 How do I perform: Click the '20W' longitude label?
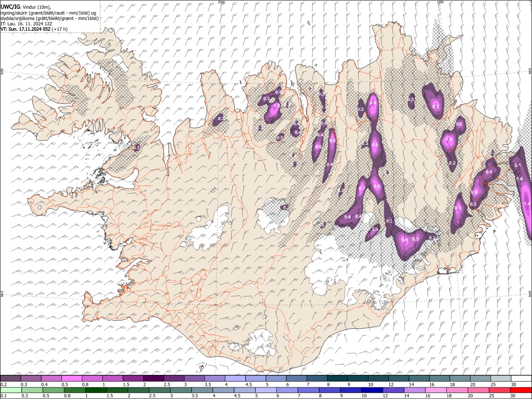[221, 2]
